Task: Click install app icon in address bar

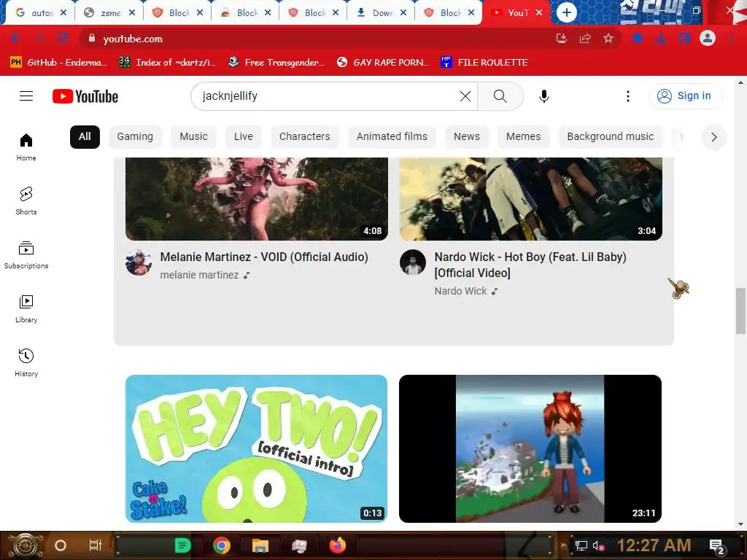Action: (562, 39)
